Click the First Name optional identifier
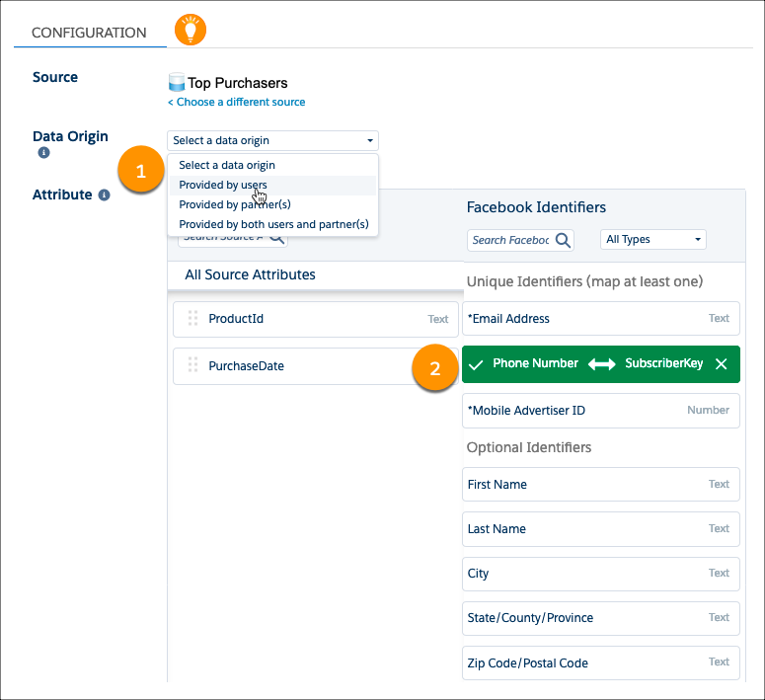Viewport: 765px width, 700px height. (x=601, y=484)
